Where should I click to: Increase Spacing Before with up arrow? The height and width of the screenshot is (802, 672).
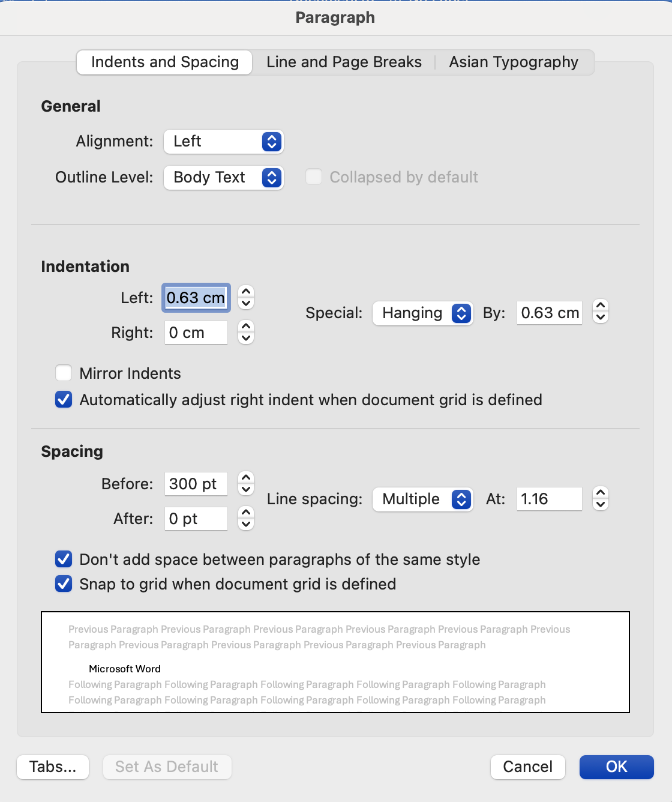coord(246,478)
